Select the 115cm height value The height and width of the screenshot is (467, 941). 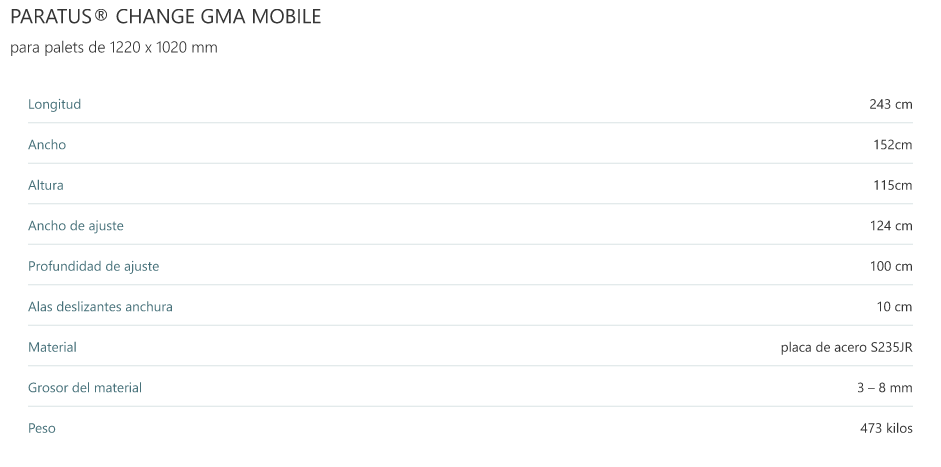pos(892,185)
